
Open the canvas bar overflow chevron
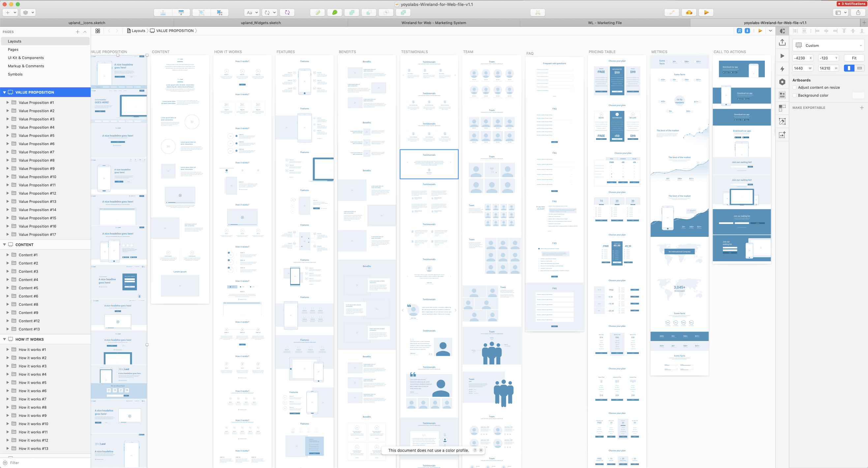(770, 31)
